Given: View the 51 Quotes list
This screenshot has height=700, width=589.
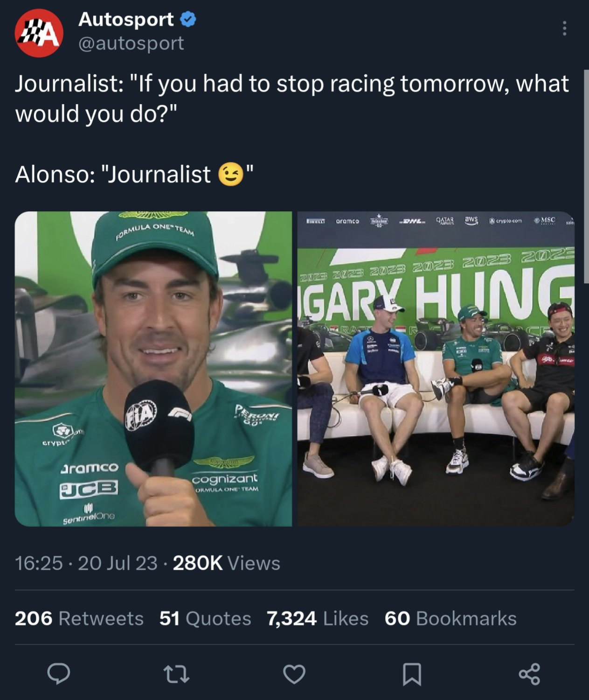Looking at the screenshot, I should pos(205,618).
